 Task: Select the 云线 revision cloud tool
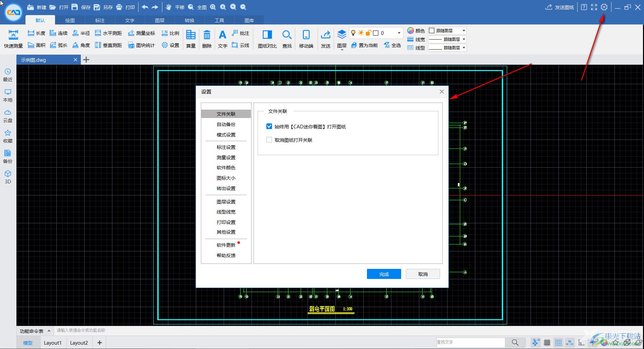(x=240, y=45)
